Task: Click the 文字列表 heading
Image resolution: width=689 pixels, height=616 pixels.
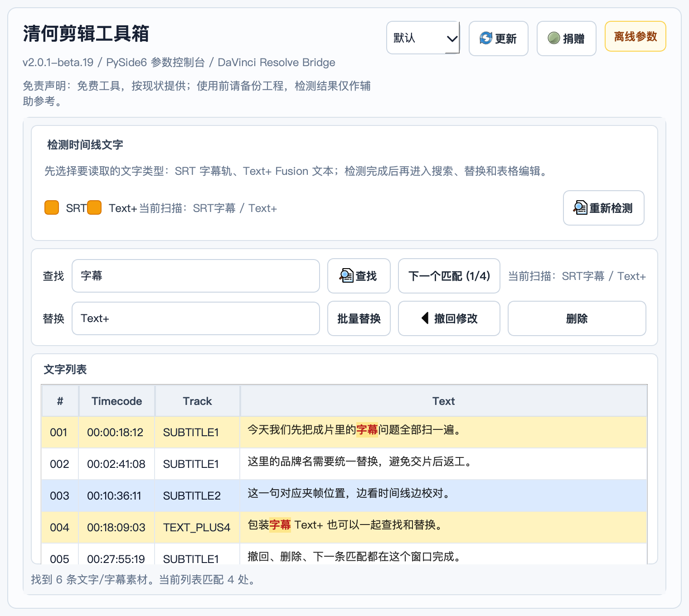Action: (x=65, y=369)
